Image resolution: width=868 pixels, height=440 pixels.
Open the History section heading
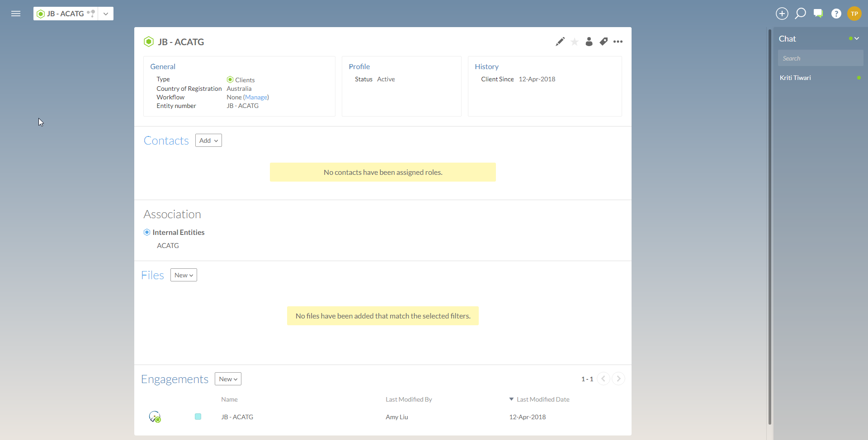click(x=487, y=66)
